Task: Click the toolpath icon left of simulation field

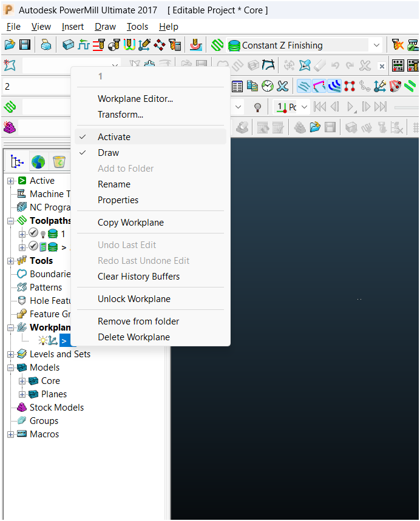Action: (x=10, y=107)
